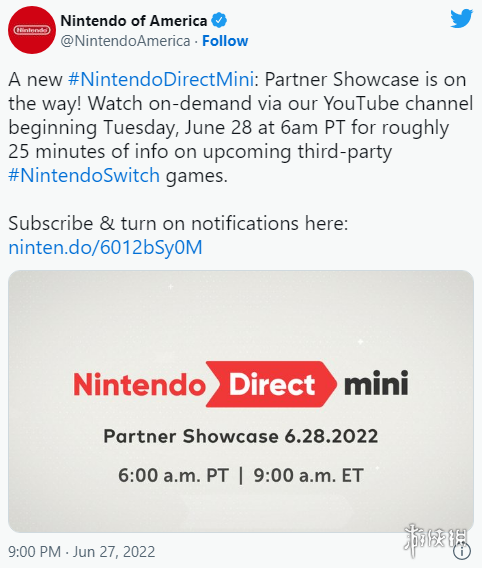Open the #NintendoSwitch hashtag

84,175
